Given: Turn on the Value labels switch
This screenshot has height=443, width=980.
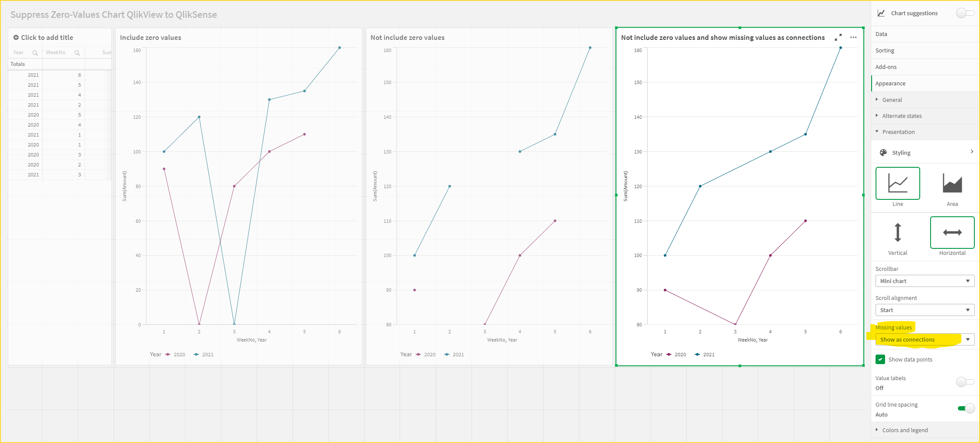Looking at the screenshot, I should [965, 382].
